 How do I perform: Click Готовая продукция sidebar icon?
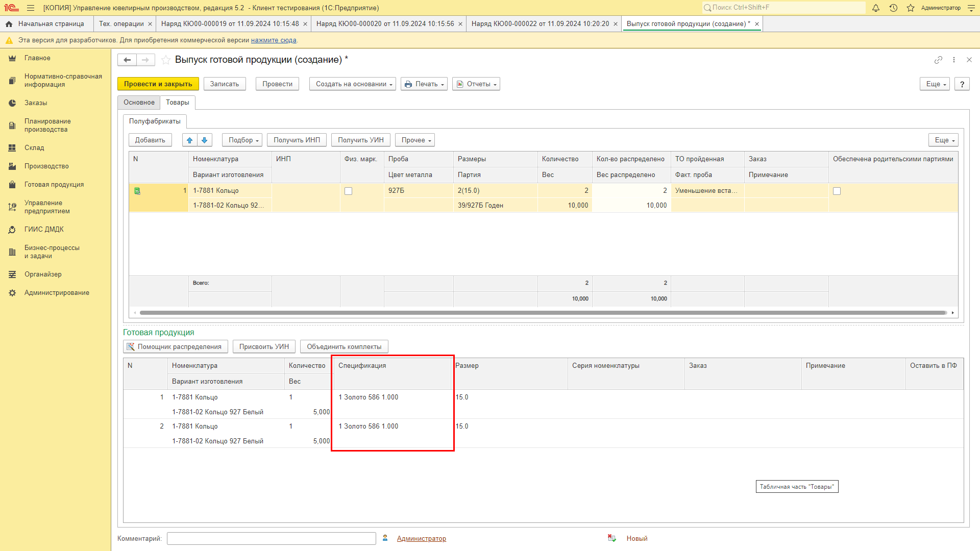(12, 185)
